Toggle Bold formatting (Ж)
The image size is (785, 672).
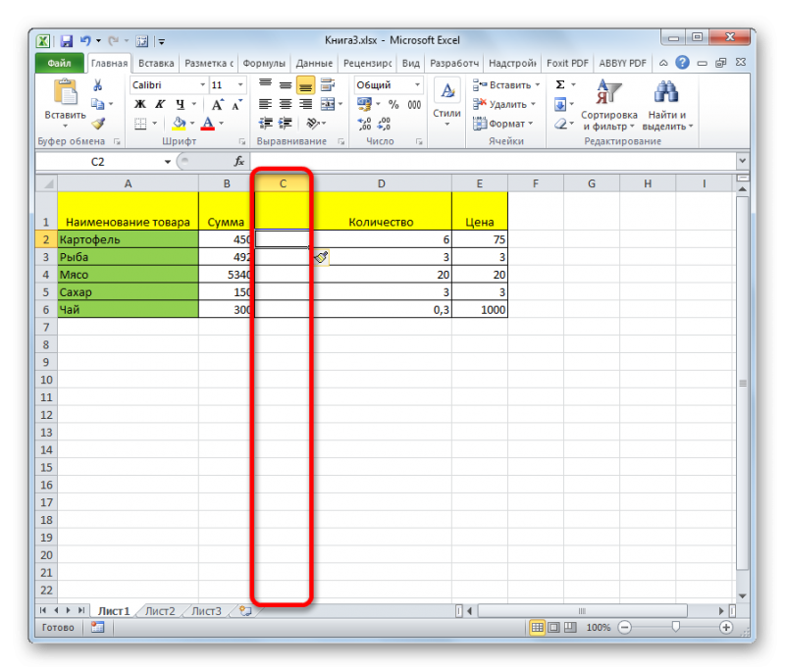[140, 104]
